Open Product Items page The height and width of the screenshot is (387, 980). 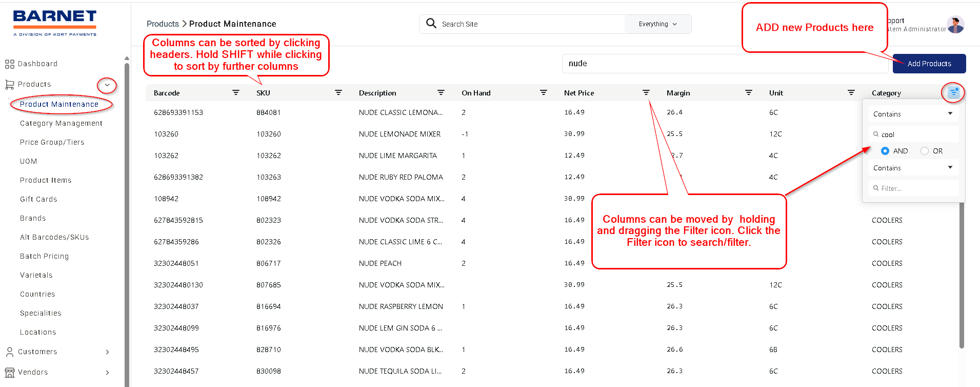(46, 180)
